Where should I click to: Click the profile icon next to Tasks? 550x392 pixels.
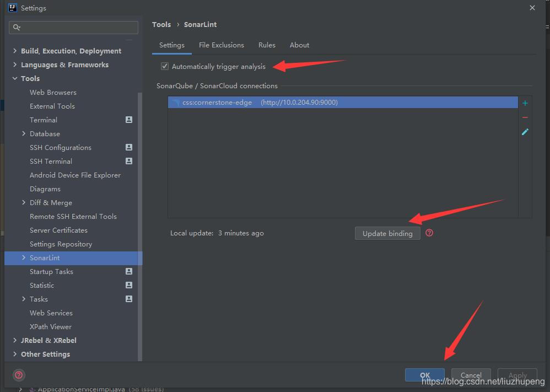pyautogui.click(x=129, y=299)
